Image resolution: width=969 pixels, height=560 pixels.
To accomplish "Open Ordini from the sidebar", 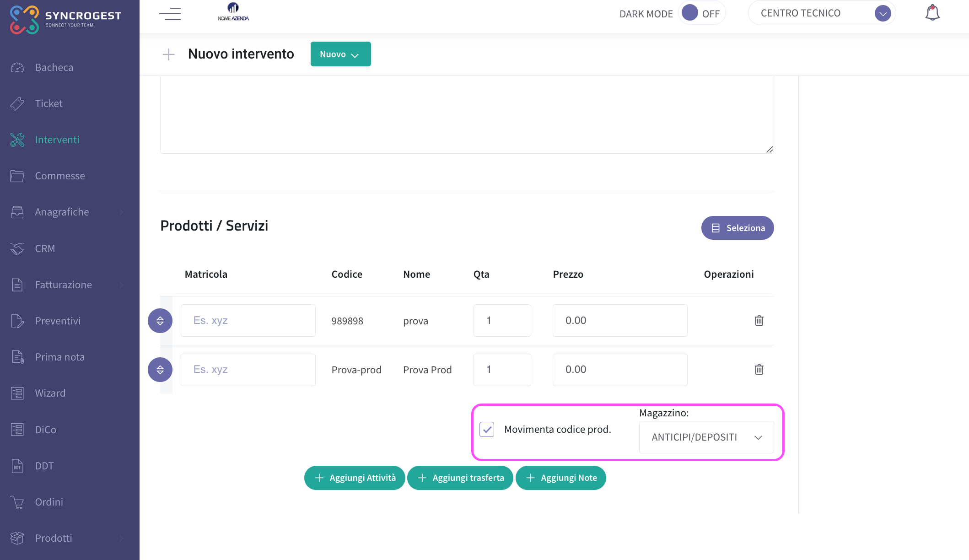I will coord(49,502).
